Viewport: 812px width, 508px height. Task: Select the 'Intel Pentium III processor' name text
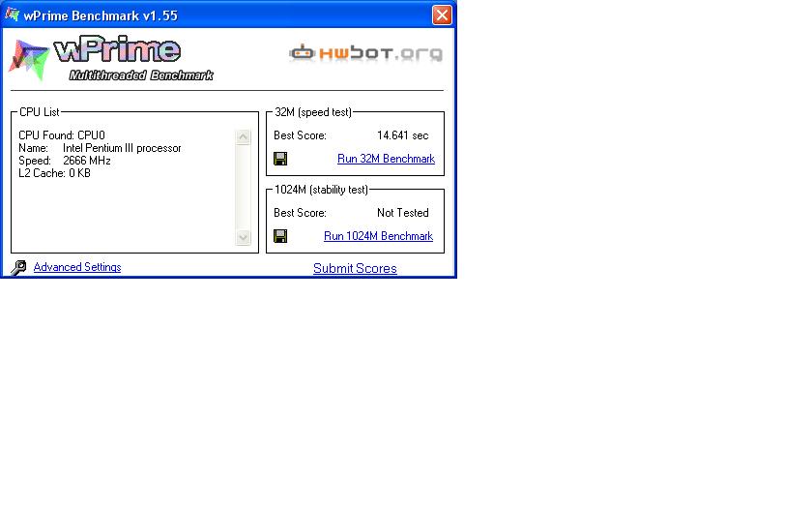(122, 148)
